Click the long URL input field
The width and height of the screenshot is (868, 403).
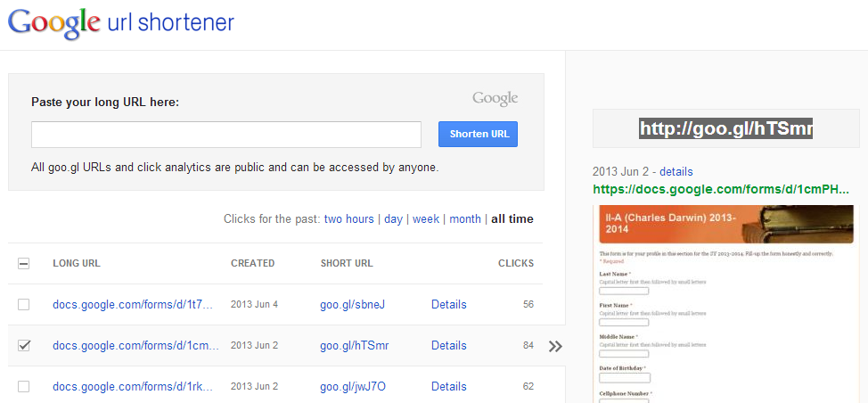225,135
